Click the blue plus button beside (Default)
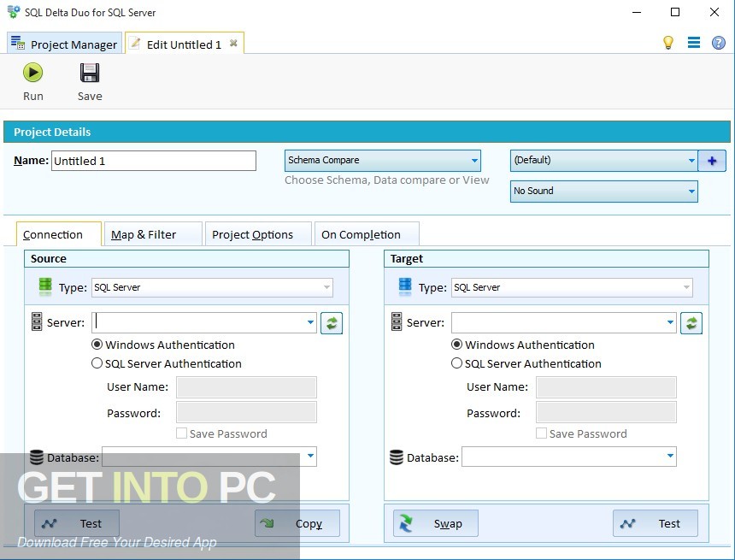Image resolution: width=735 pixels, height=560 pixels. (712, 161)
